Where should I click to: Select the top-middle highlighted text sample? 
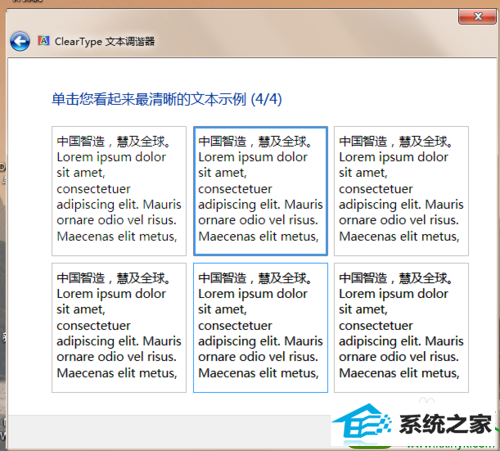pyautogui.click(x=260, y=191)
